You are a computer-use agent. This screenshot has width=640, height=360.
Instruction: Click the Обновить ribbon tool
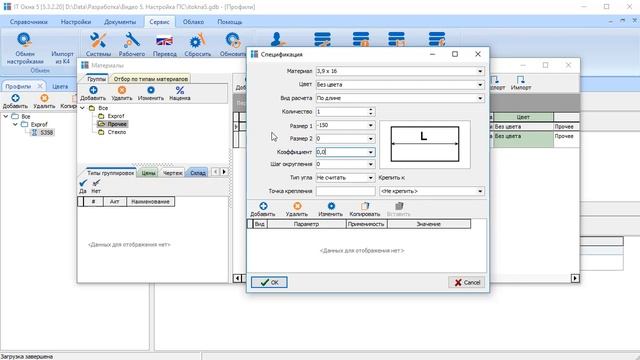(233, 45)
